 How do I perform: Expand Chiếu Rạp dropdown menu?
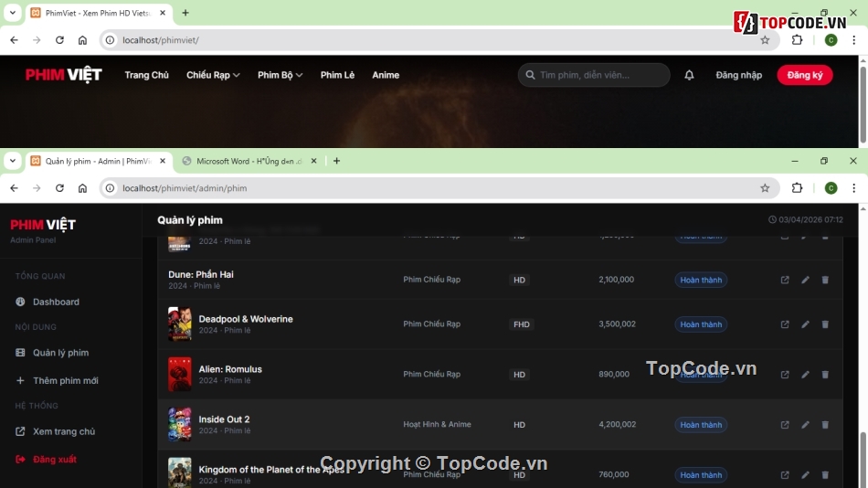(x=213, y=75)
